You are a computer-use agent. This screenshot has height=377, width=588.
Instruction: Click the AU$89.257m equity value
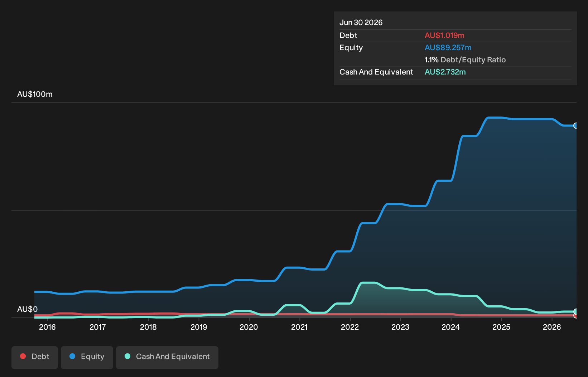pos(448,48)
